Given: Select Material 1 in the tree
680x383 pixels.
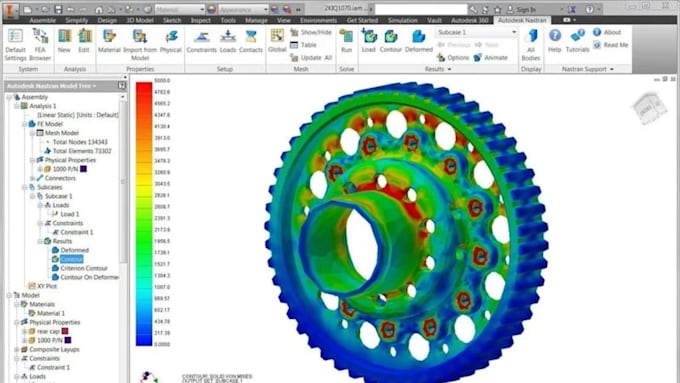Looking at the screenshot, I should pos(51,313).
